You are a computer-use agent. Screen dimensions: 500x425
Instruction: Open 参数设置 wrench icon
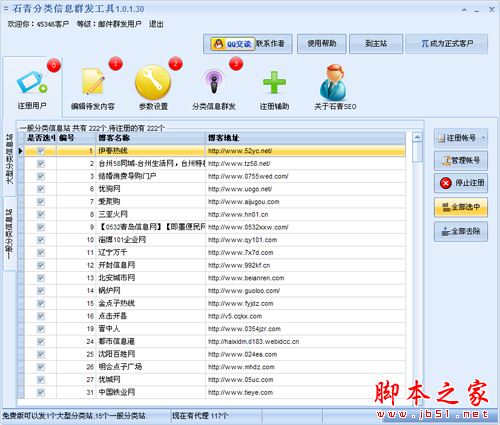pos(153,82)
